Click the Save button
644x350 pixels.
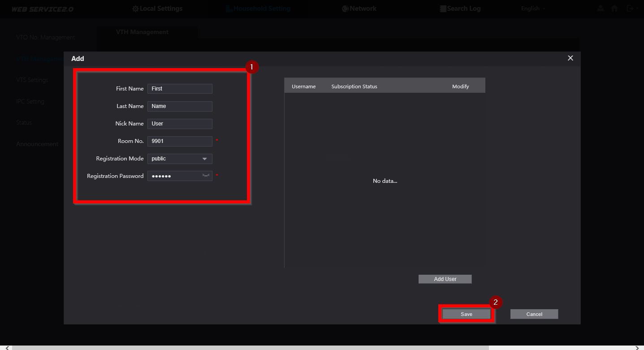point(467,314)
